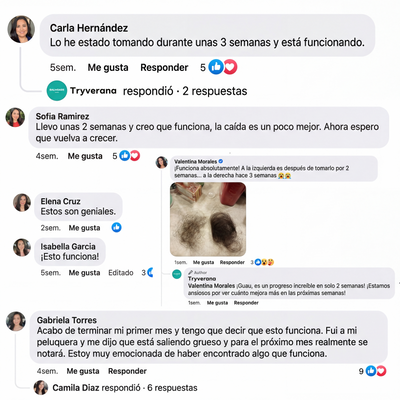Open the hair comparison photo

point(208,219)
